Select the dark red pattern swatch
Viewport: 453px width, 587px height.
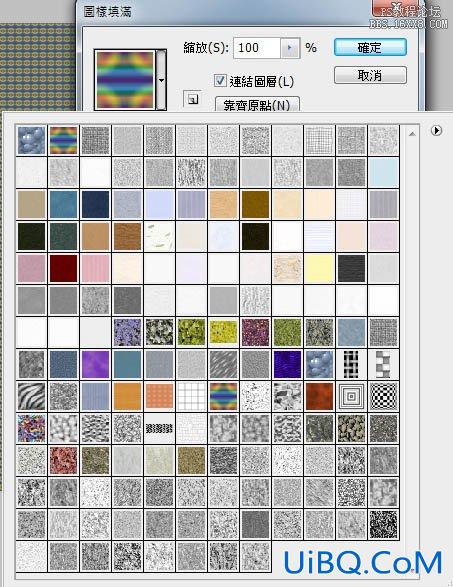click(63, 268)
